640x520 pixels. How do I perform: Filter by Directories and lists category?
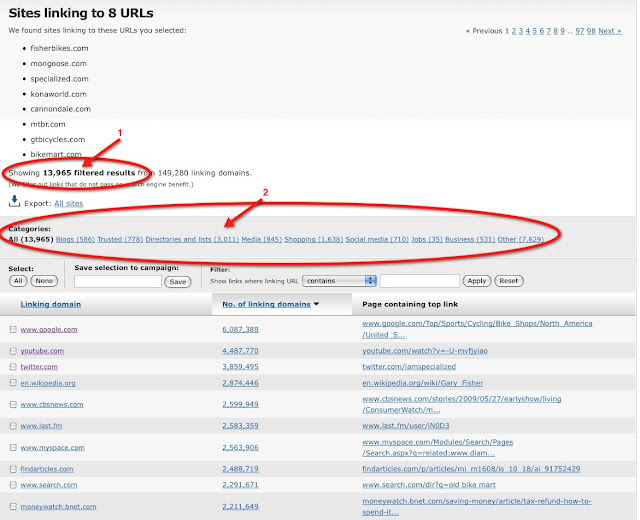point(192,239)
